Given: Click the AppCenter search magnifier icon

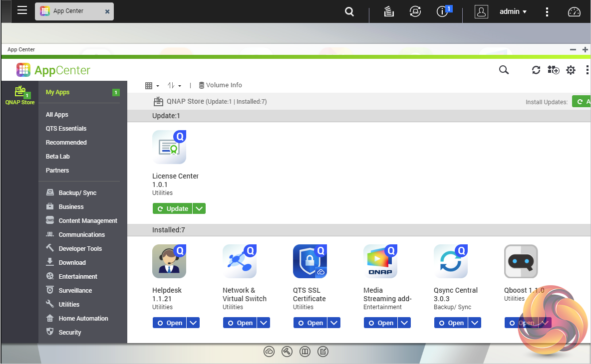Looking at the screenshot, I should (504, 70).
